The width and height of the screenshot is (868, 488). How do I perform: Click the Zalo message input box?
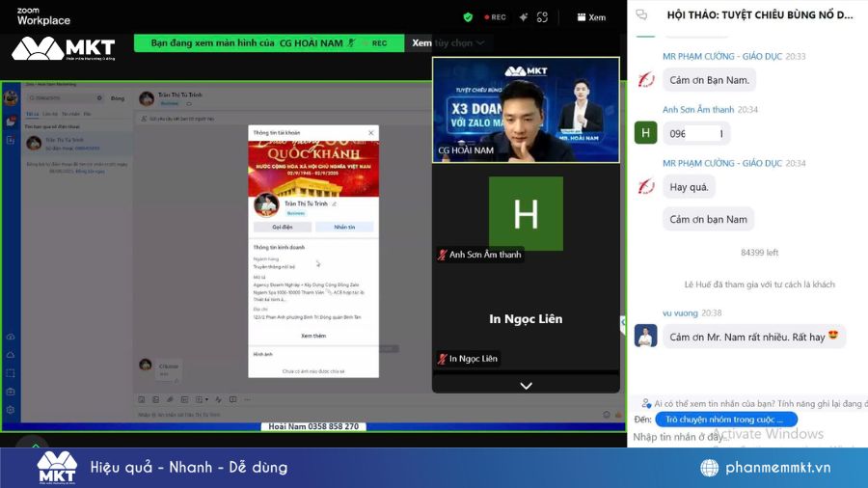pyautogui.click(x=366, y=415)
